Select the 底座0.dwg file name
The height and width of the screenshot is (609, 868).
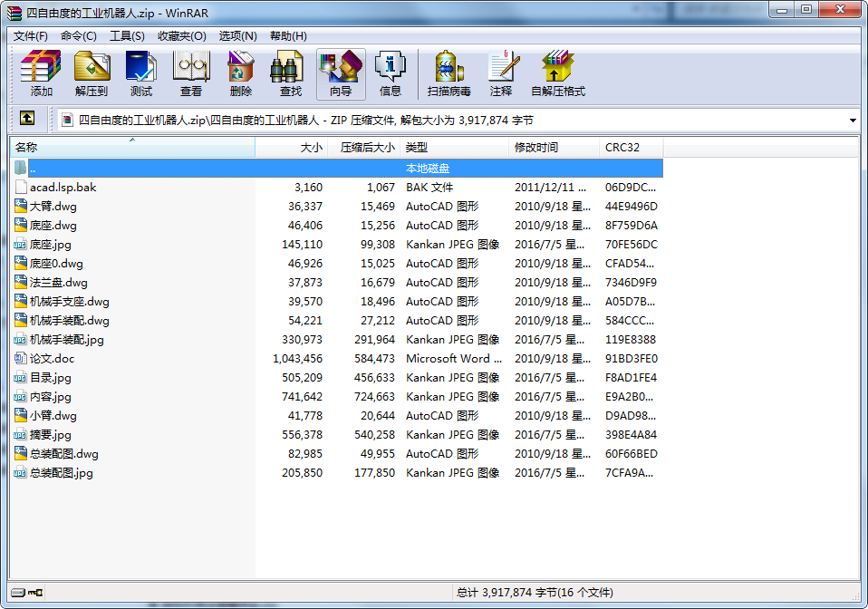[56, 264]
